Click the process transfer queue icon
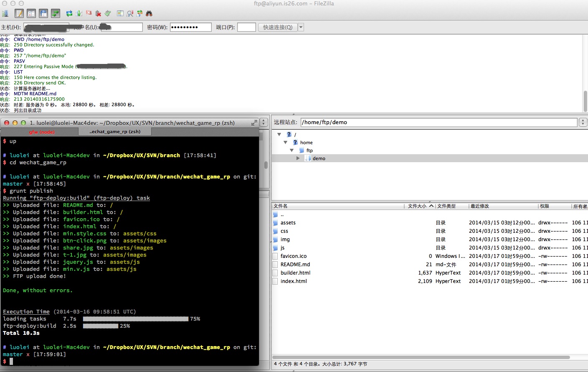 click(79, 13)
